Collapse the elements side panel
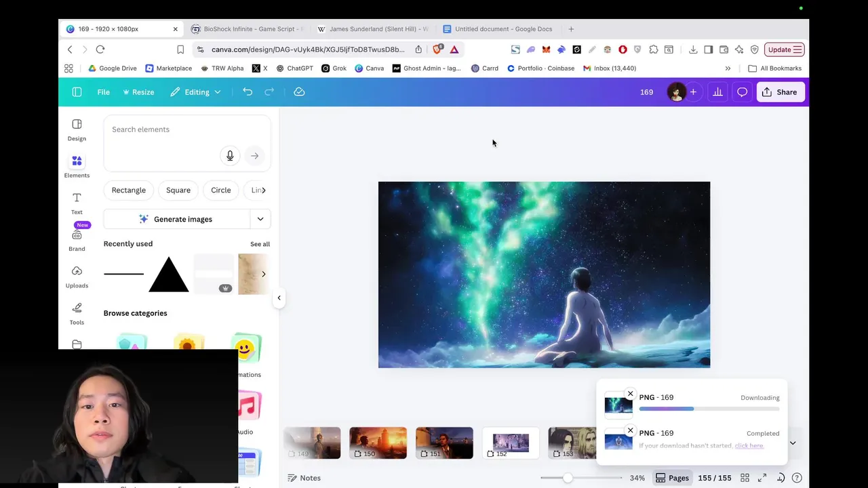 pyautogui.click(x=279, y=298)
